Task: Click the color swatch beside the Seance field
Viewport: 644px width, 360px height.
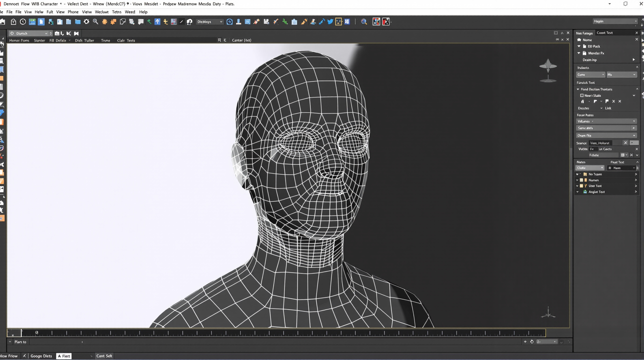Action: [634, 143]
